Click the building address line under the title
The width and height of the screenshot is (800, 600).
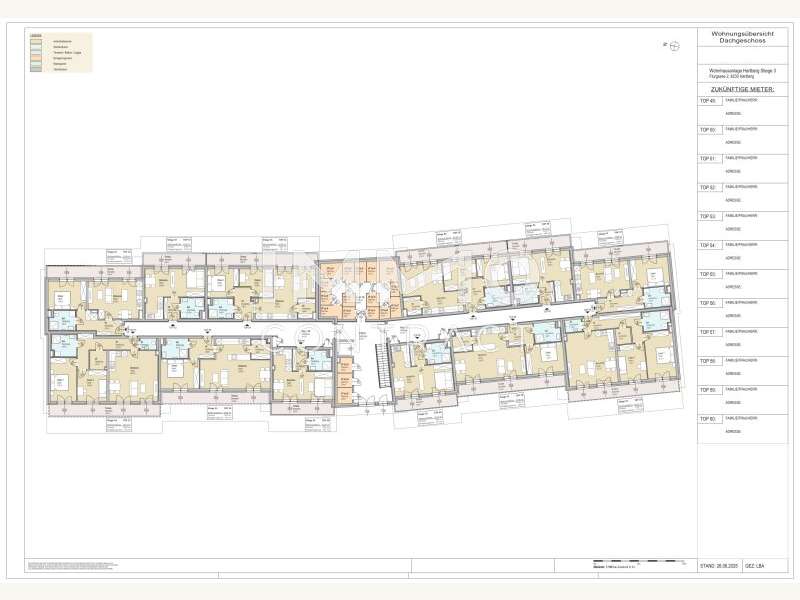[742, 73]
